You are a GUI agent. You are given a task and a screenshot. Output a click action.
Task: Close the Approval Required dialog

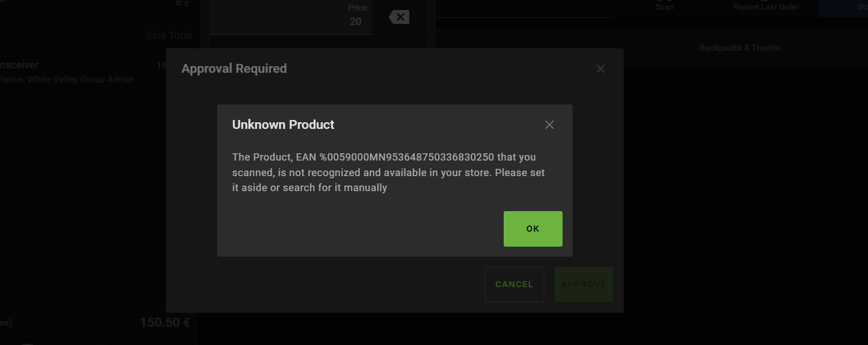[x=600, y=69]
